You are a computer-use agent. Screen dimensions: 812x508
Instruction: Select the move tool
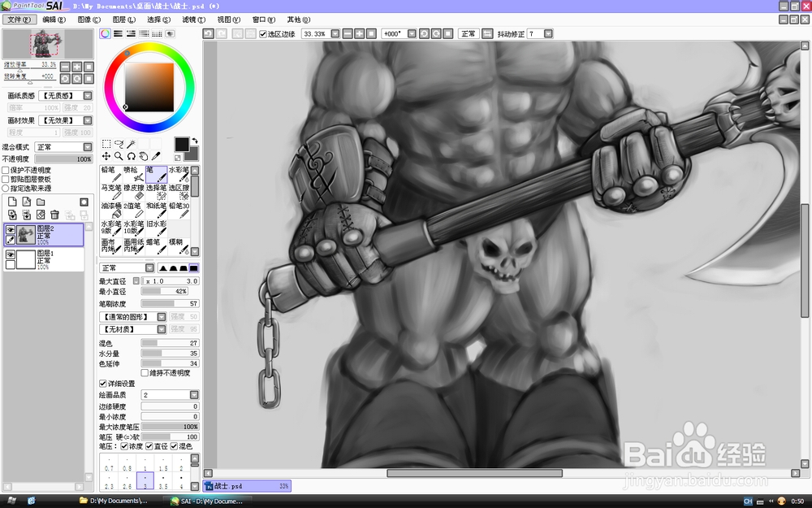click(x=106, y=156)
